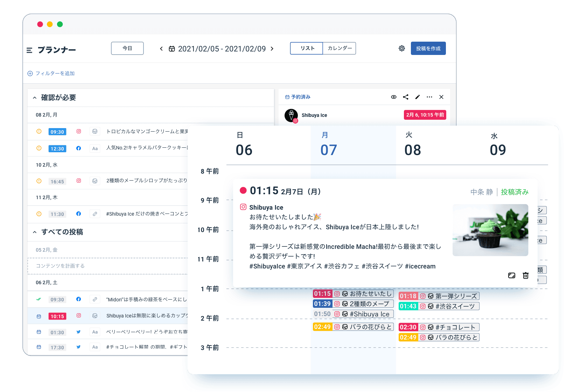Image resolution: width=581 pixels, height=392 pixels.
Task: Open the hamburger menu next to プランナー
Action: tap(30, 50)
